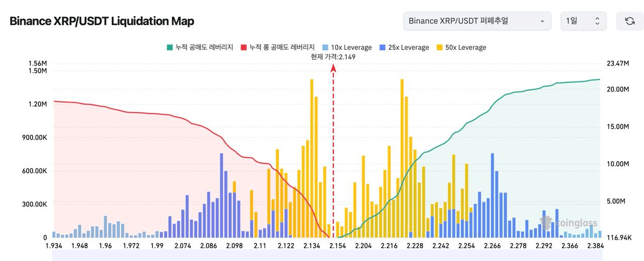
Task: Click the 2.074 price axis label
Action: pos(182,246)
